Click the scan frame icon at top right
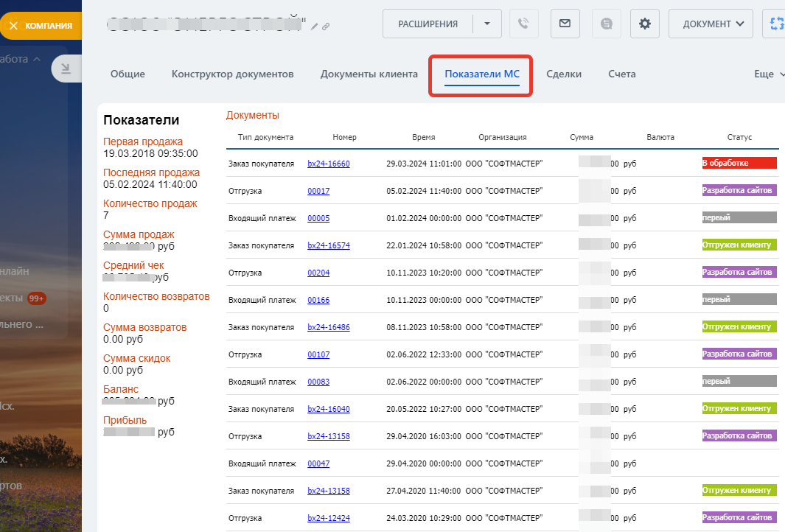Screen dimensions: 785x532 (776, 24)
